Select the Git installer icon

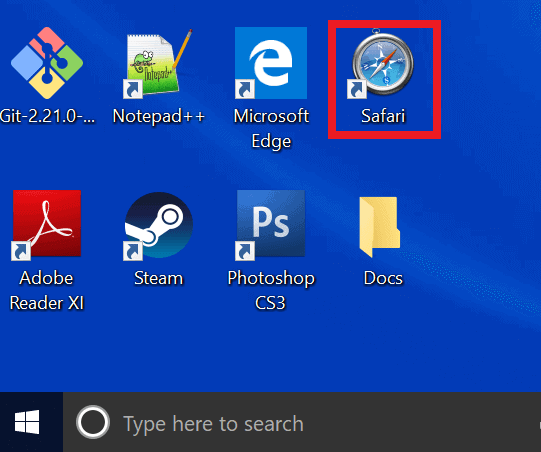(x=47, y=63)
